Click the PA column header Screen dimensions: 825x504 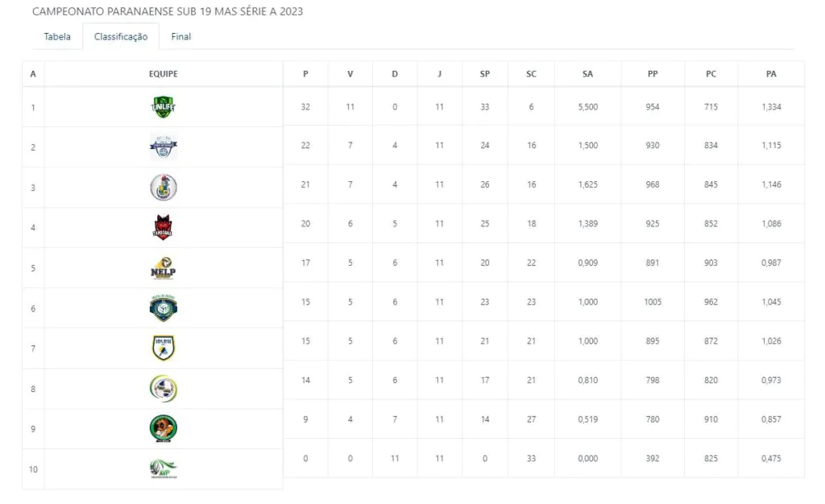click(771, 74)
